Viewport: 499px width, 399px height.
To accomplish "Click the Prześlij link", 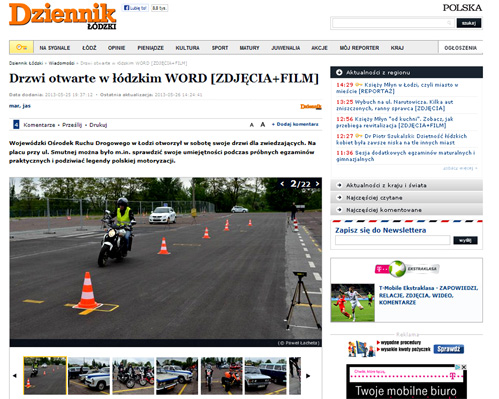I will [x=72, y=125].
